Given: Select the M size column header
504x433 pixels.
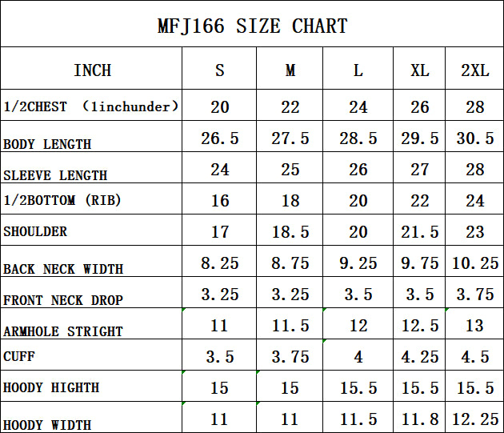Looking at the screenshot, I should point(290,70).
